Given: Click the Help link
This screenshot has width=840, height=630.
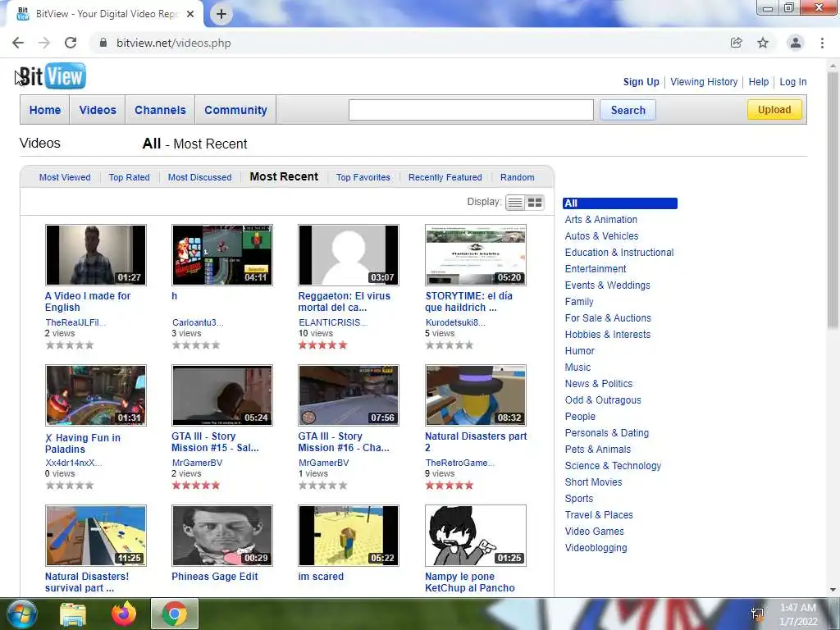Looking at the screenshot, I should 759,82.
